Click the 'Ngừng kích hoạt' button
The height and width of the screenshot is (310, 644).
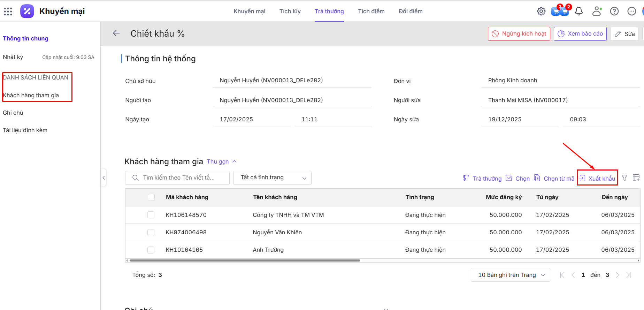tap(519, 34)
